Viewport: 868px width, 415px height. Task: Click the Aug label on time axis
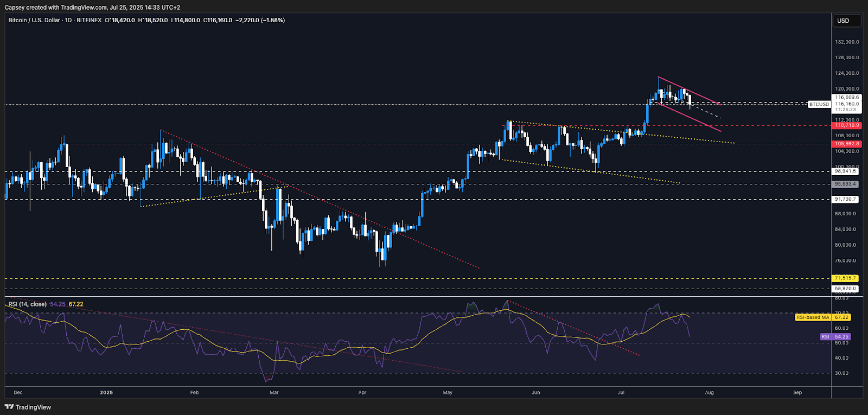coord(709,392)
